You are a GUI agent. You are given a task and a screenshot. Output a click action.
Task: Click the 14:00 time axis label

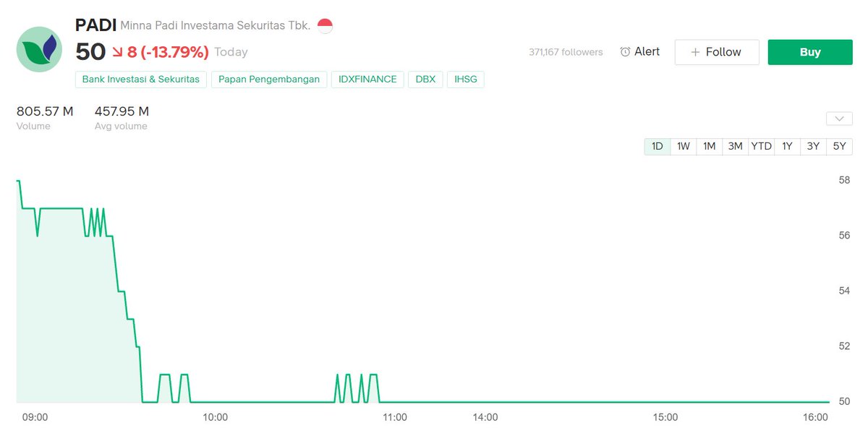click(485, 418)
